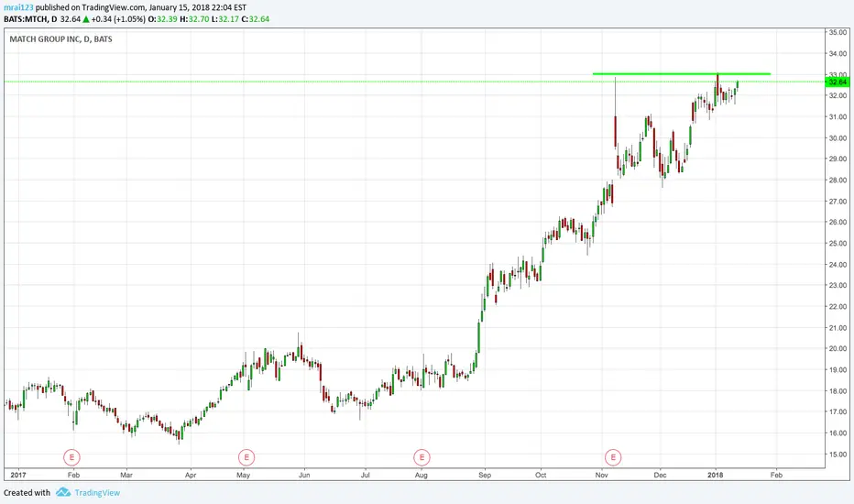The height and width of the screenshot is (504, 854).
Task: Click the Apr time axis label
Action: coord(191,475)
